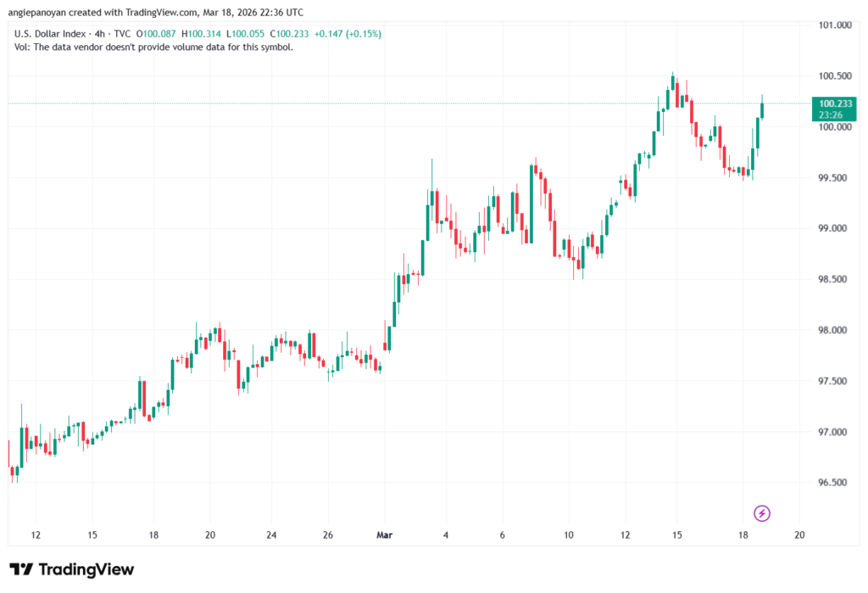Open the TradingView wordmark link
The height and width of the screenshot is (593, 868).
[85, 569]
